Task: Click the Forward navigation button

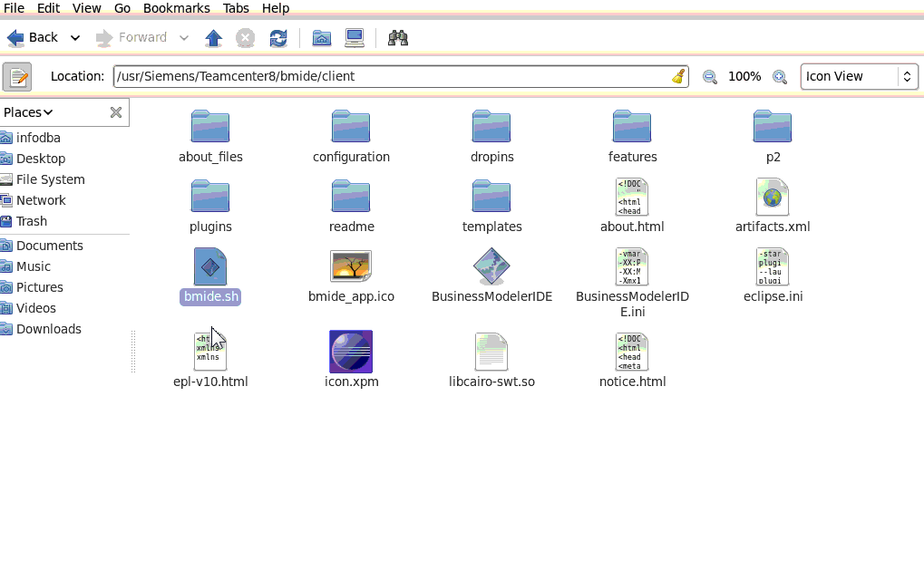Action: tap(131, 38)
